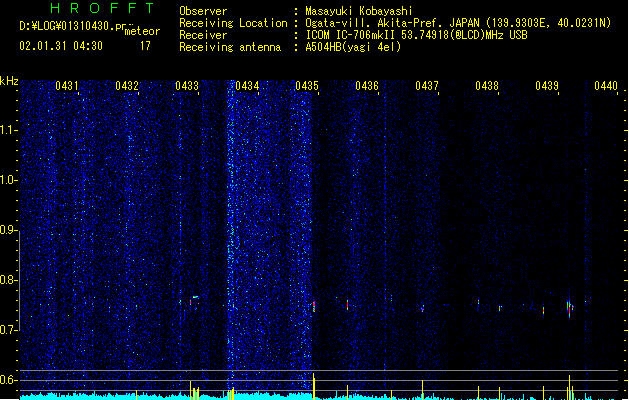Click the Receiving antenna label
The image size is (629, 400).
(x=230, y=47)
